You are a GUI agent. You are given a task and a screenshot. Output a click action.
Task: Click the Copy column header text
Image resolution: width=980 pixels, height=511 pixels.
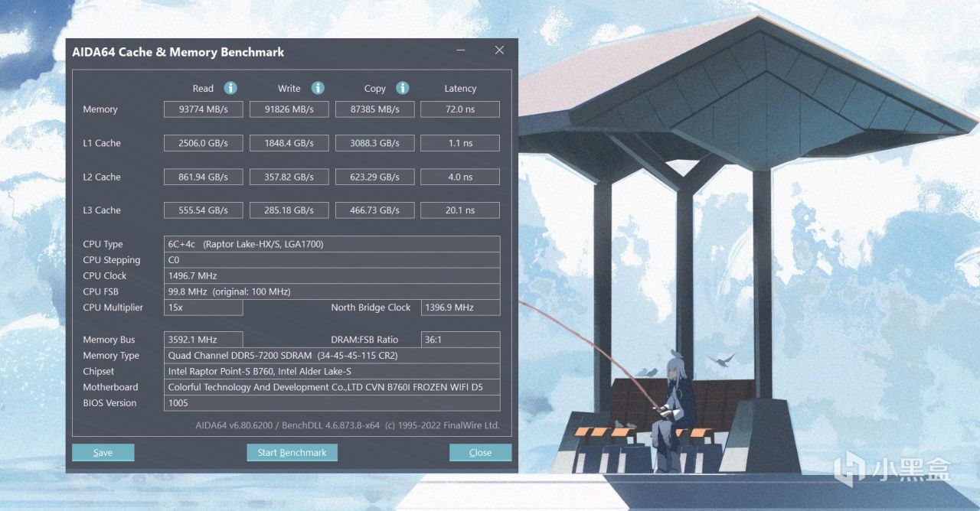375,89
